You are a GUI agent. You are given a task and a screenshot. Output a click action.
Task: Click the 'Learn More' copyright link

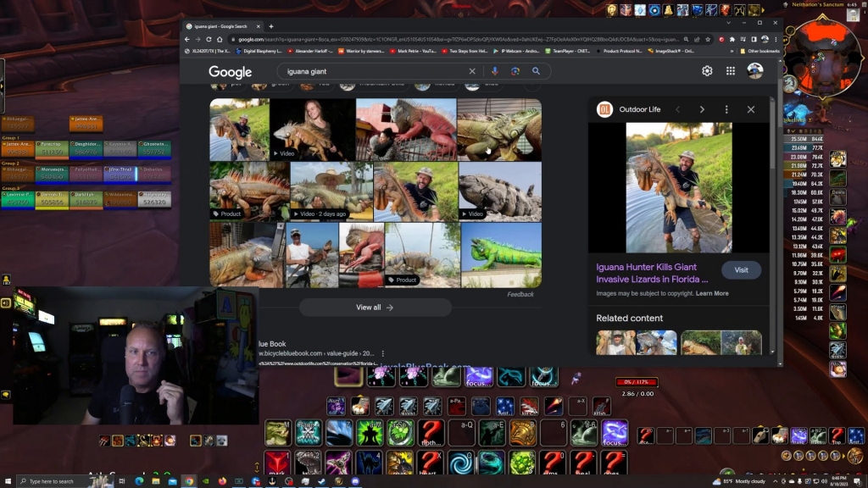click(x=712, y=293)
